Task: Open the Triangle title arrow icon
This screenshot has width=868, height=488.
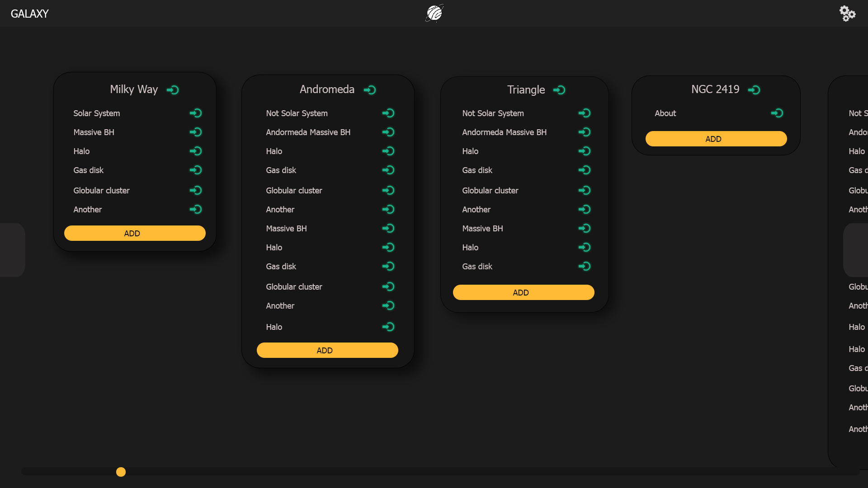Action: click(x=559, y=90)
